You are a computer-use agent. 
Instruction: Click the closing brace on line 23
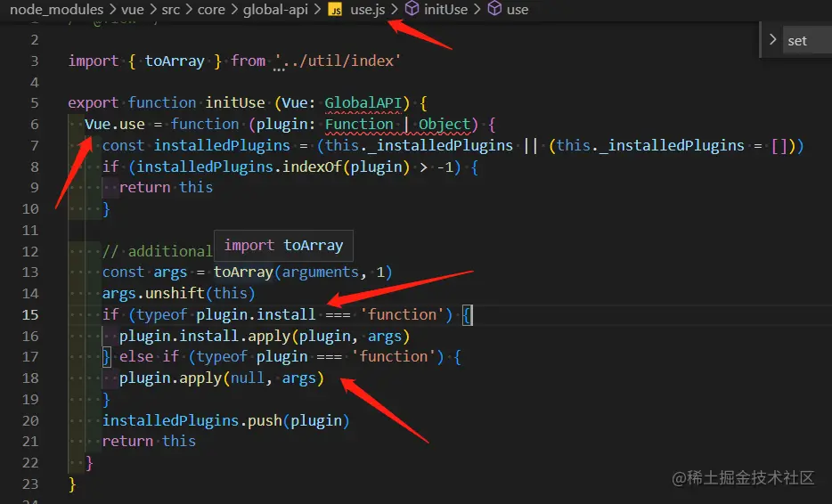tap(72, 484)
